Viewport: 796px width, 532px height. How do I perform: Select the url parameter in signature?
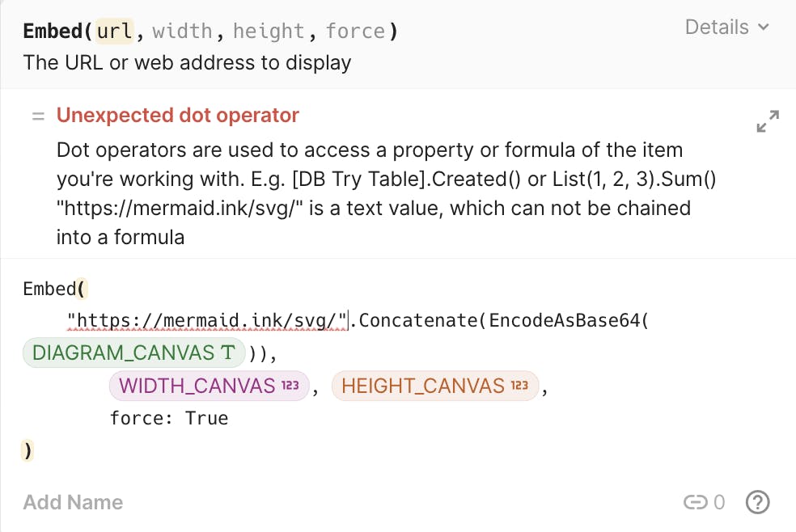point(114,31)
